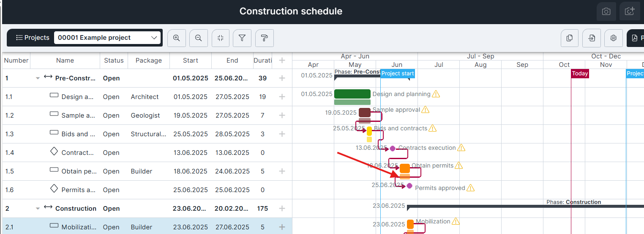Screen dimensions: 644x234
Task: Click the collapse-all arrows toolbar icon
Action: 221,38
